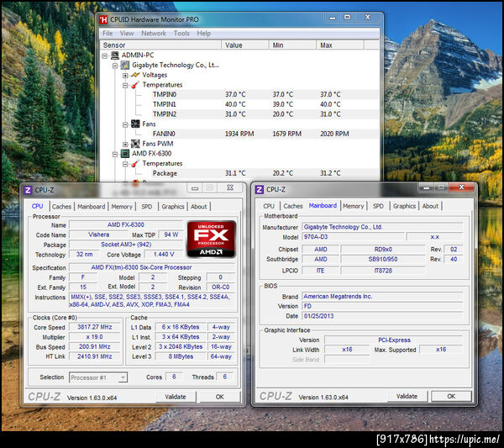The width and height of the screenshot is (504, 448).
Task: Switch to SPD tab in left CPU-Z
Action: pos(146,207)
